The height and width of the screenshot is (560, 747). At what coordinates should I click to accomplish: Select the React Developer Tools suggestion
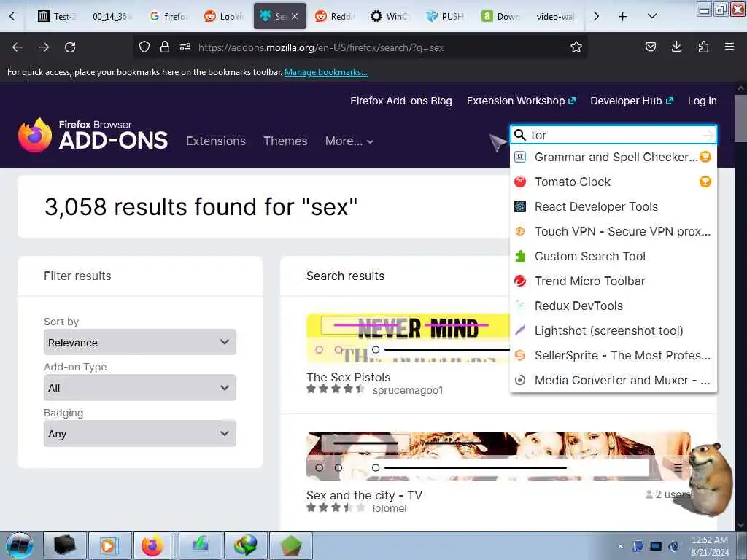(613, 206)
